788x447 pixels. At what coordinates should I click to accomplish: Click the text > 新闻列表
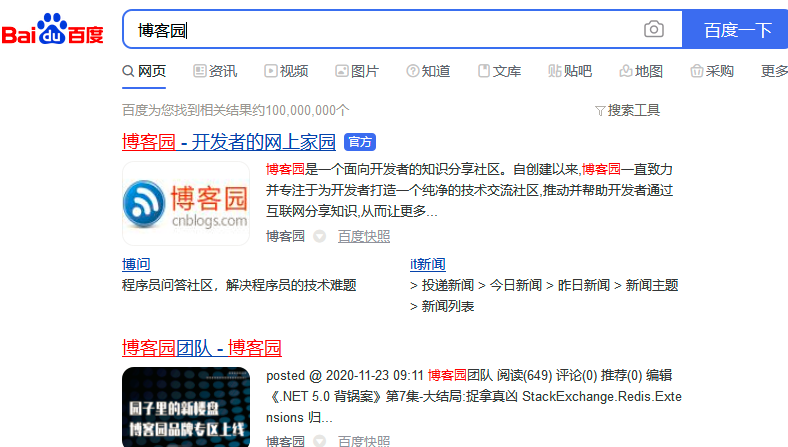point(442,306)
